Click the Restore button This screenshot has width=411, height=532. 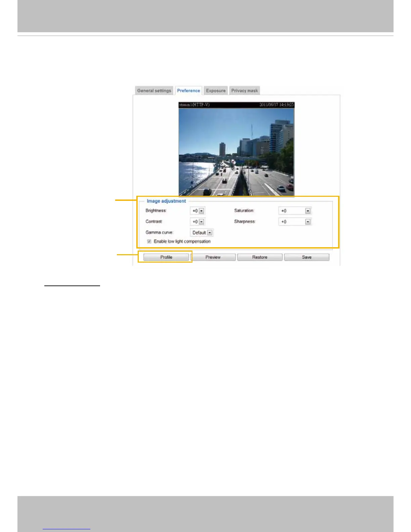coord(260,257)
